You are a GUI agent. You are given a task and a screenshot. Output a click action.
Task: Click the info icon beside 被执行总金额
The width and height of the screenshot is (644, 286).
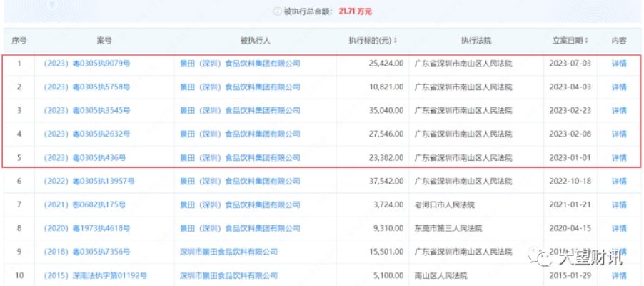277,11
